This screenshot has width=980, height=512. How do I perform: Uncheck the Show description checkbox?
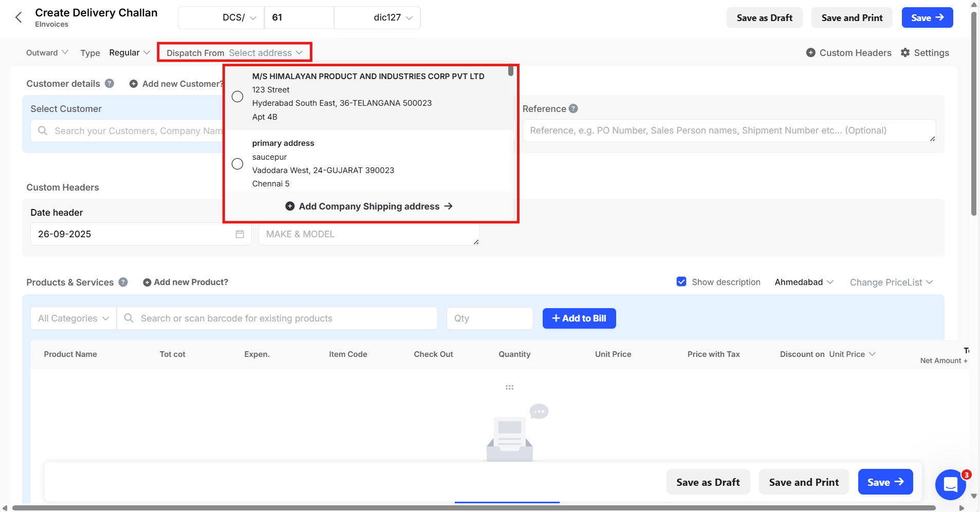(x=681, y=281)
